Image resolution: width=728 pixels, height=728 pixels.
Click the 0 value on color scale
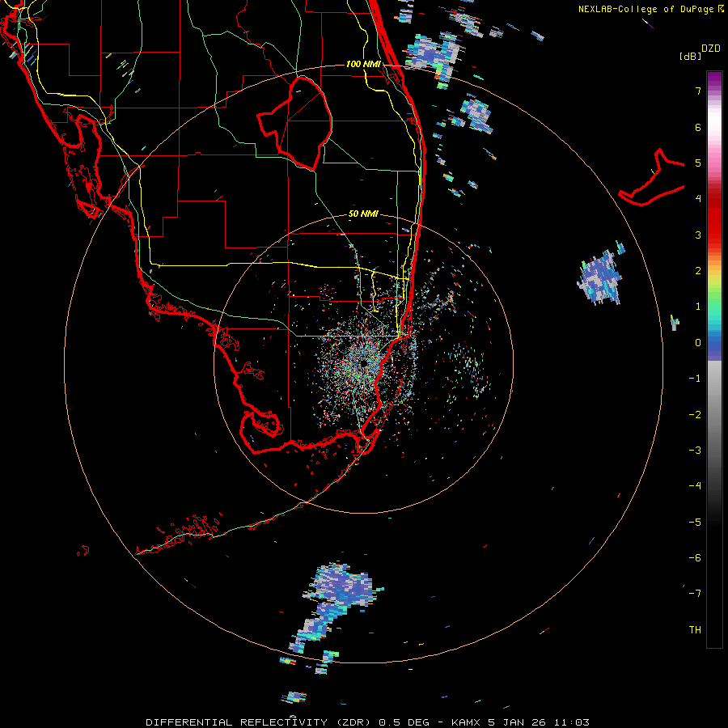click(x=698, y=343)
